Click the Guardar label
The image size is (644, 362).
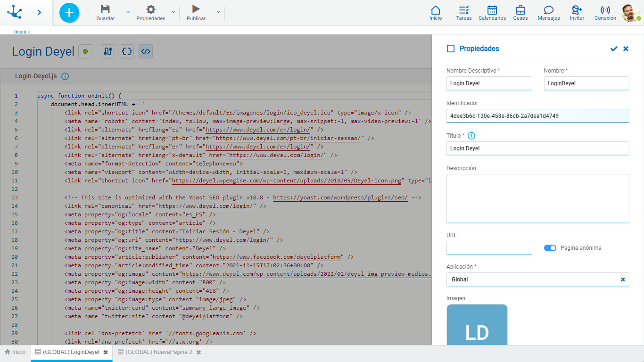coord(106,18)
